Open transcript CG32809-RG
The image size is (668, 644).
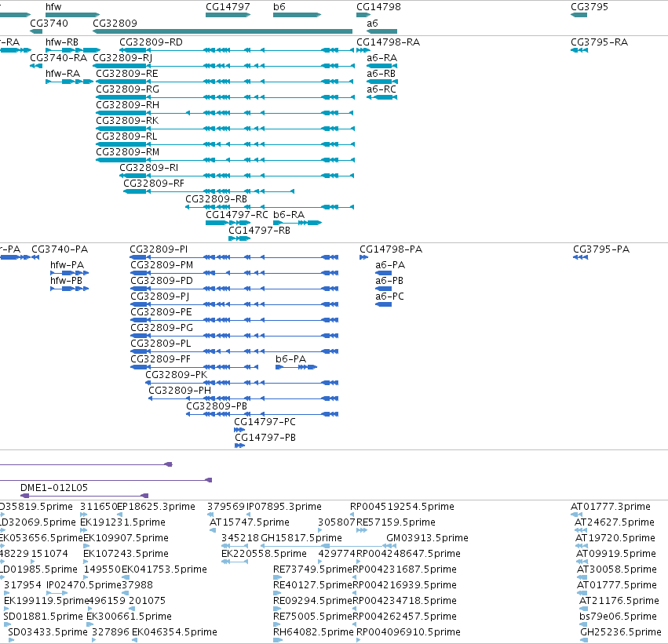127,89
